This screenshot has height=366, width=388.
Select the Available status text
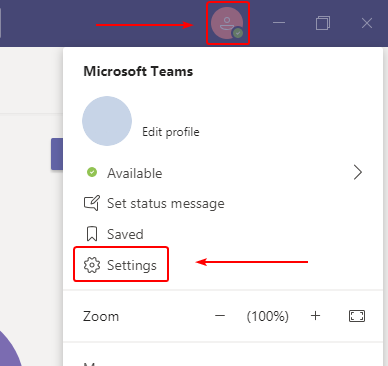coord(135,173)
